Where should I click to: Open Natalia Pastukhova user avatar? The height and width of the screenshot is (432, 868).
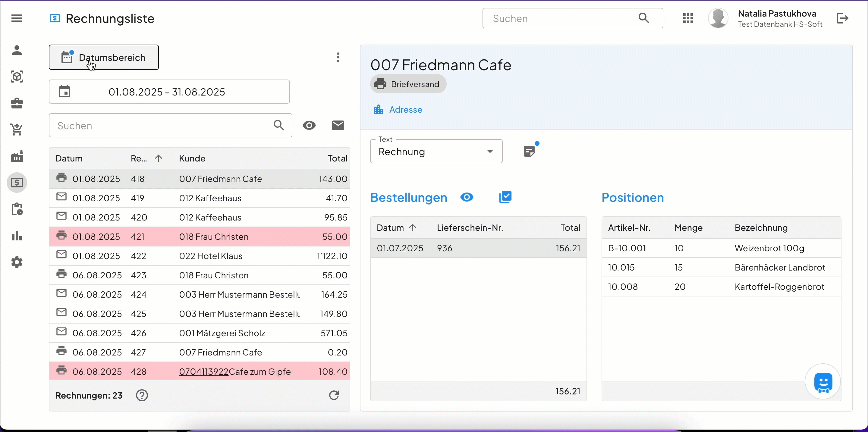click(x=718, y=18)
